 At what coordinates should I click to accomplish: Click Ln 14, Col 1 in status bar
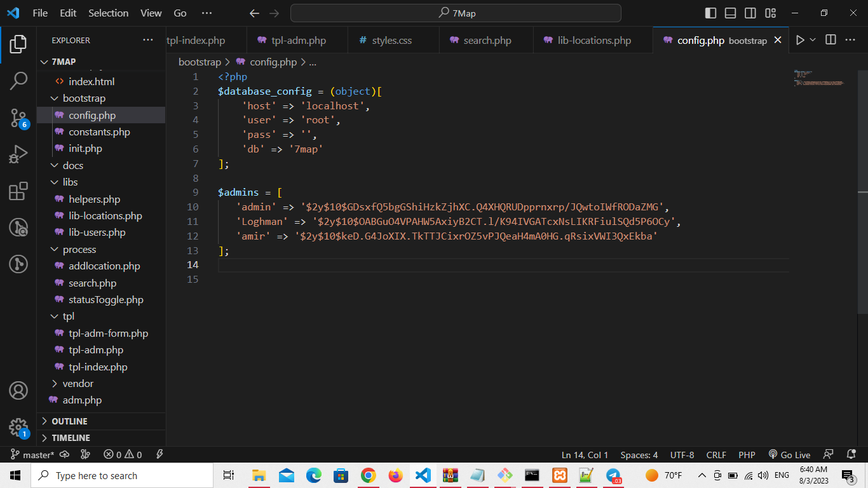click(x=585, y=455)
